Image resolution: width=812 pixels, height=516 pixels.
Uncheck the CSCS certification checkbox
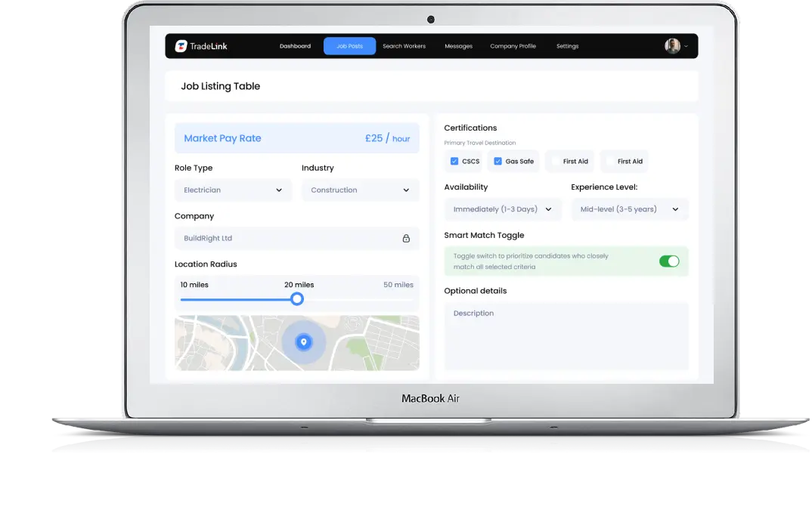coord(454,161)
